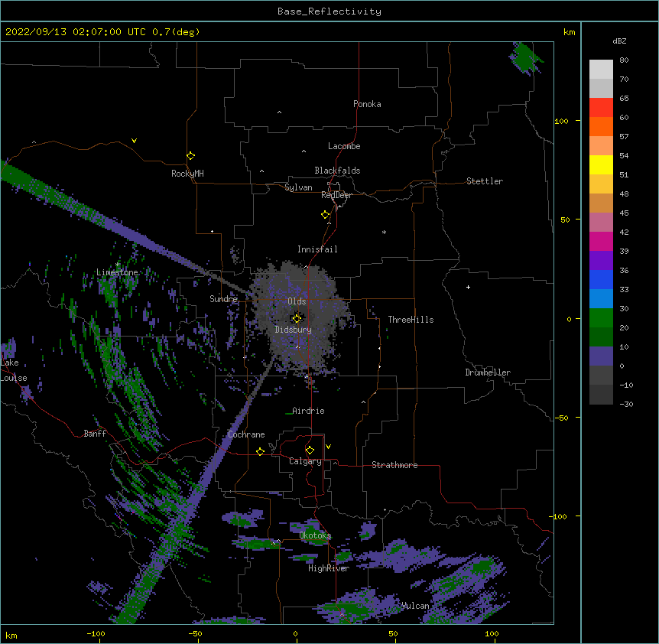The image size is (659, 644).
Task: Click the Vulcan label
Action: pyautogui.click(x=415, y=606)
